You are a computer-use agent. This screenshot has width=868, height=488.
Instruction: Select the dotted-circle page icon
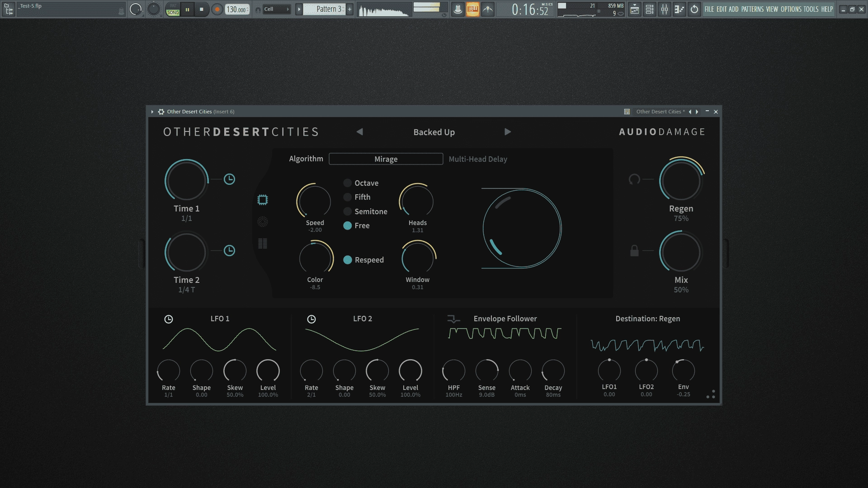pyautogui.click(x=263, y=221)
